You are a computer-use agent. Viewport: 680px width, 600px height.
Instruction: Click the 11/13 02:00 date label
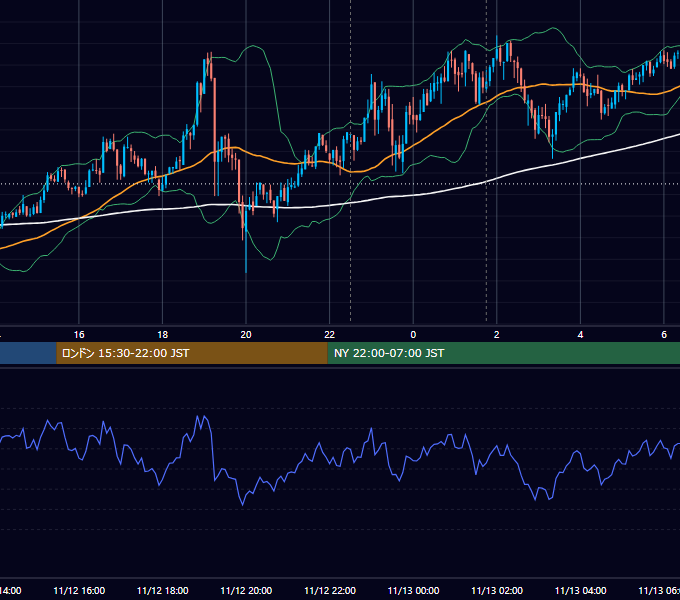pos(497,590)
